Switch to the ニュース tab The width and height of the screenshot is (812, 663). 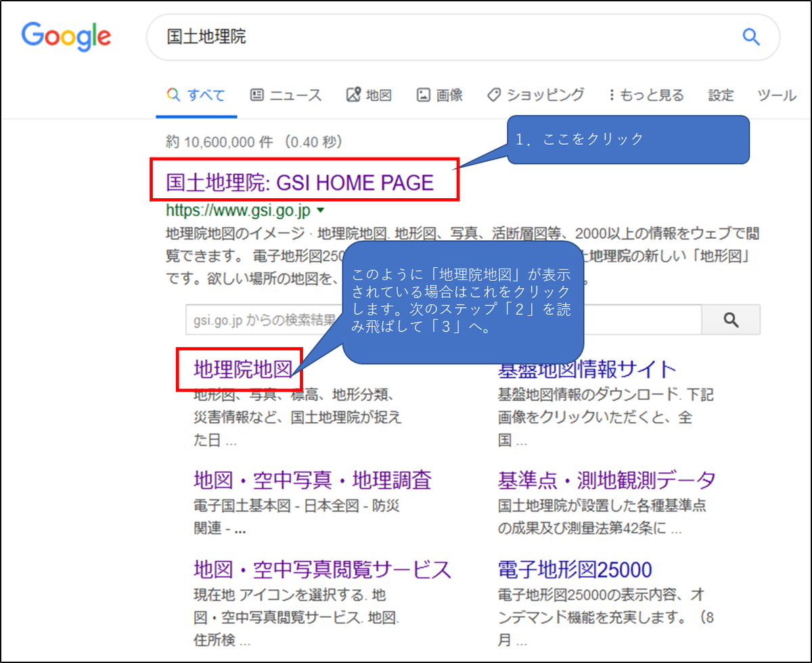[x=286, y=95]
